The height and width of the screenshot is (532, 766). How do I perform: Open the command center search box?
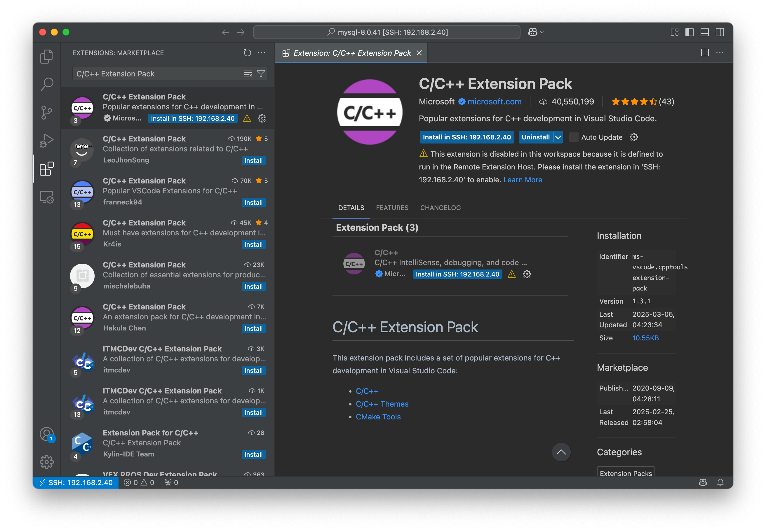(387, 32)
